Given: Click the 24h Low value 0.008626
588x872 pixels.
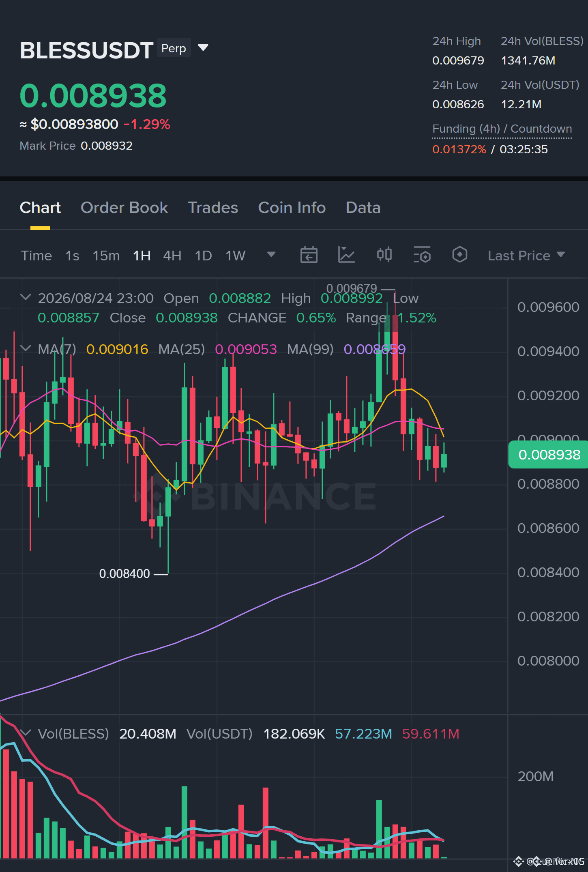Looking at the screenshot, I should point(458,105).
